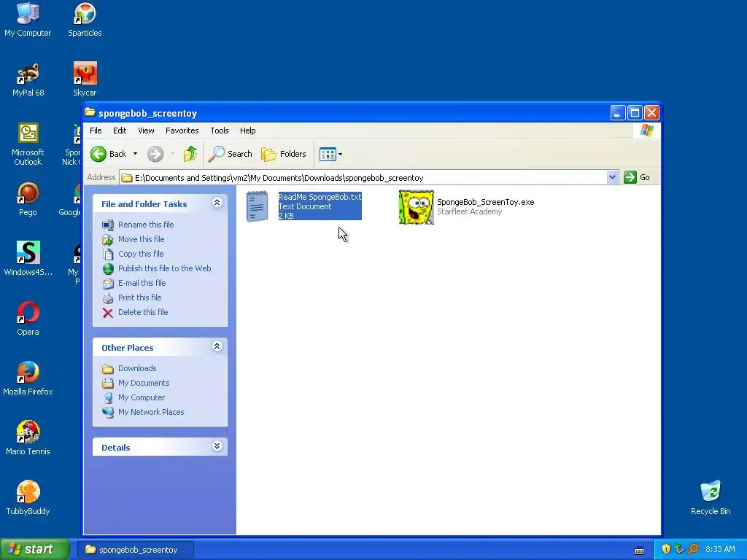Open the Favorites menu
Viewport: 747px width, 560px height.
click(182, 131)
